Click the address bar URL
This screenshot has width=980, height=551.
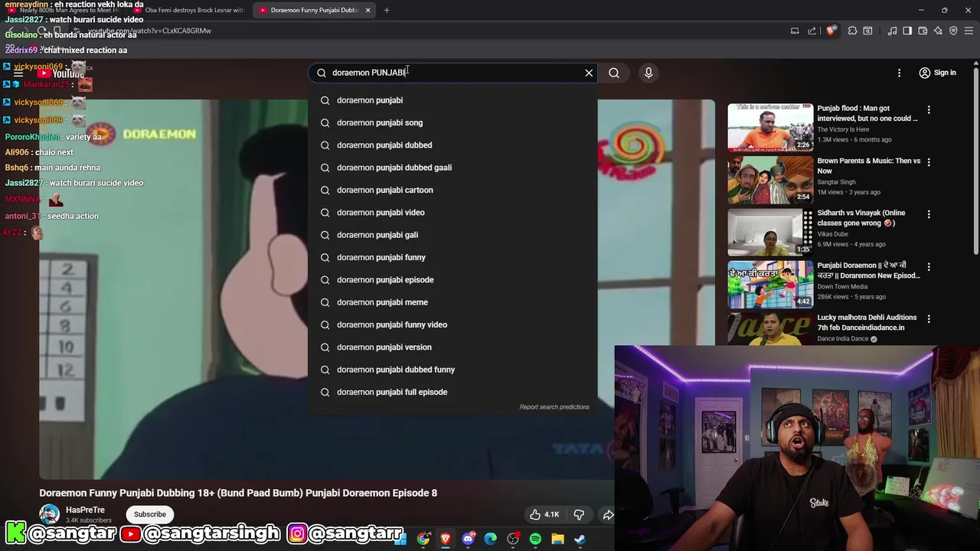149,31
